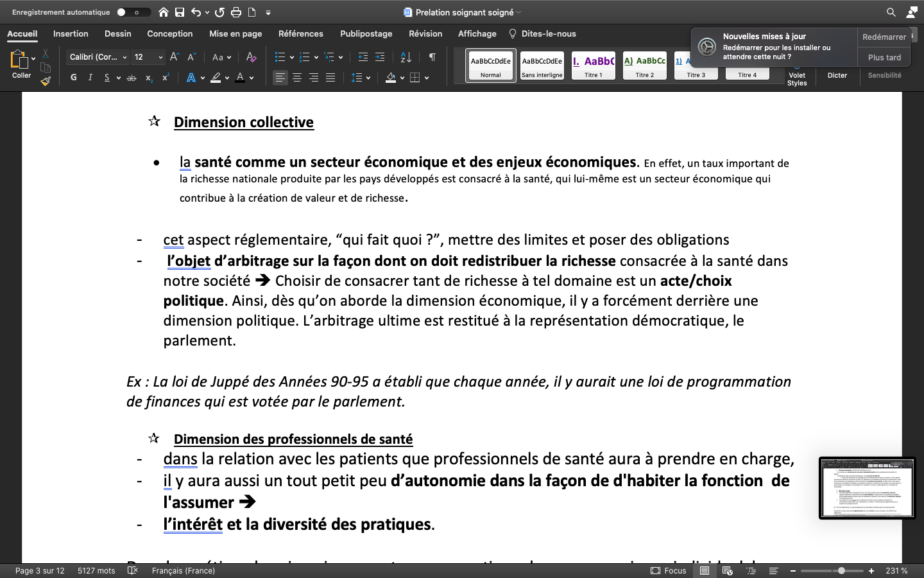Click the Home icon in title bar
This screenshot has width=924, height=578.
[x=164, y=12]
